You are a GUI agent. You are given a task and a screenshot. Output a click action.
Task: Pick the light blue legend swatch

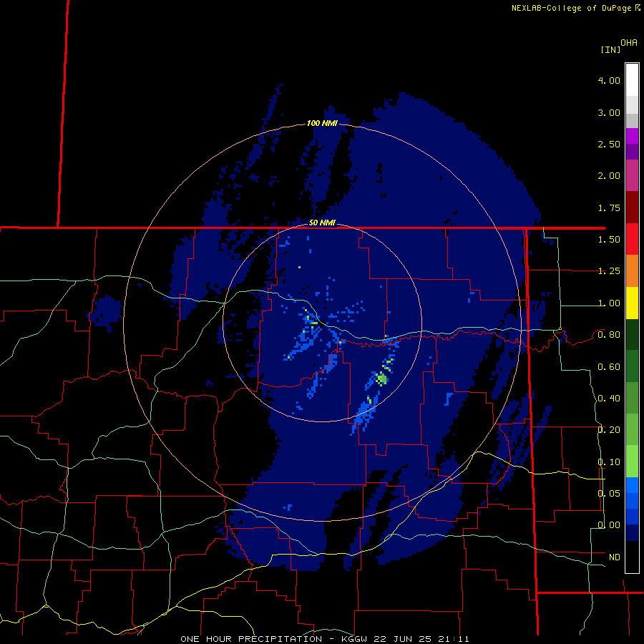click(632, 485)
